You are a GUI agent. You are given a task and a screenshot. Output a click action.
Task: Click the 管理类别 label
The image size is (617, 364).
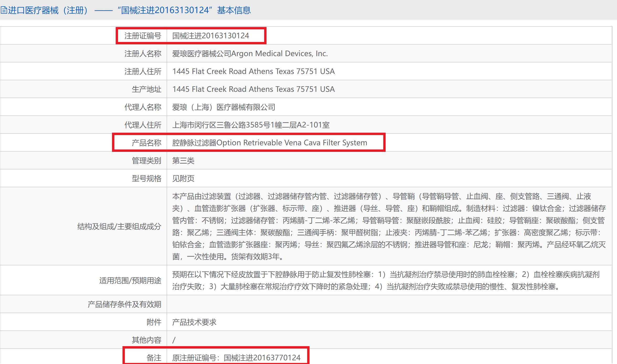point(146,160)
